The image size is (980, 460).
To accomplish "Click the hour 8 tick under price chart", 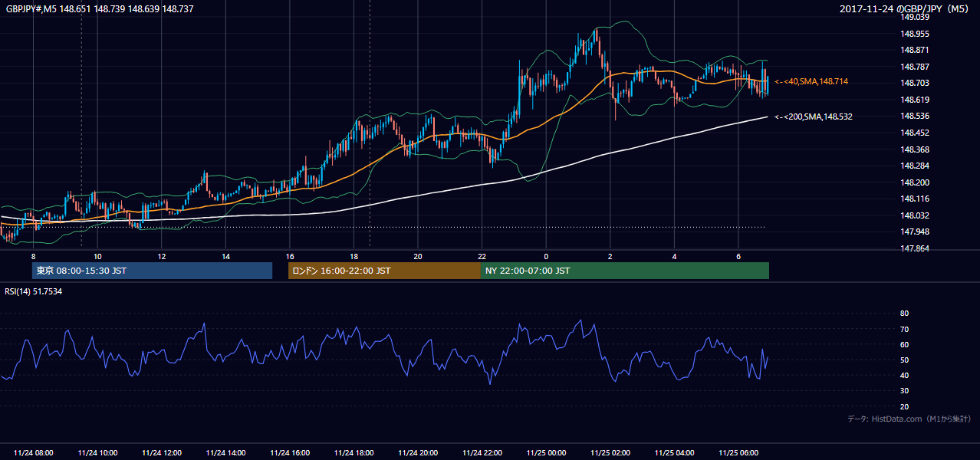I will click(33, 256).
